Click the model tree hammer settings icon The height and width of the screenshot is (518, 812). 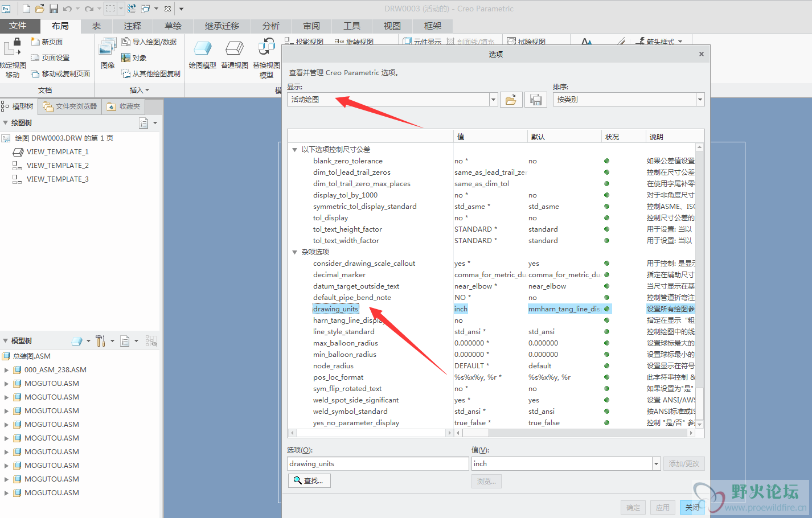(x=101, y=341)
